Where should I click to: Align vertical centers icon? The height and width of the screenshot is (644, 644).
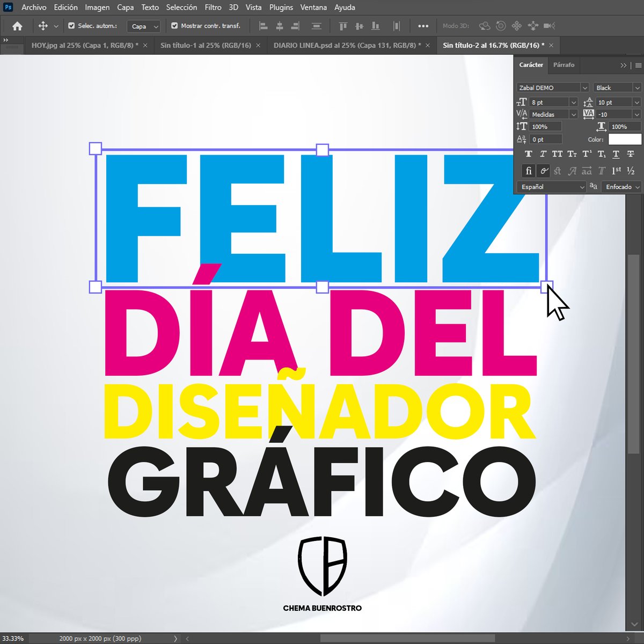pos(359,26)
